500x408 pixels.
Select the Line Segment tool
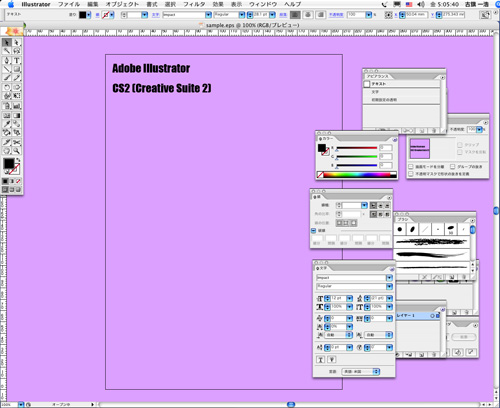pos(7,69)
